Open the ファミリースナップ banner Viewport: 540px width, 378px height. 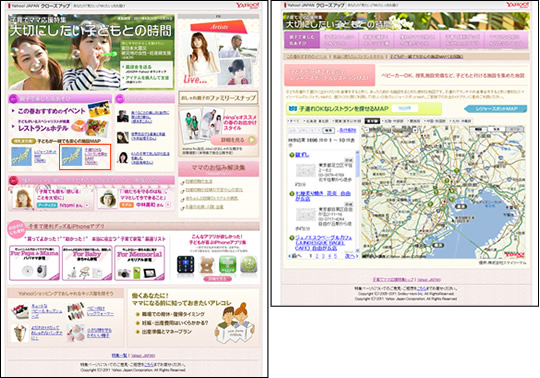coord(218,98)
